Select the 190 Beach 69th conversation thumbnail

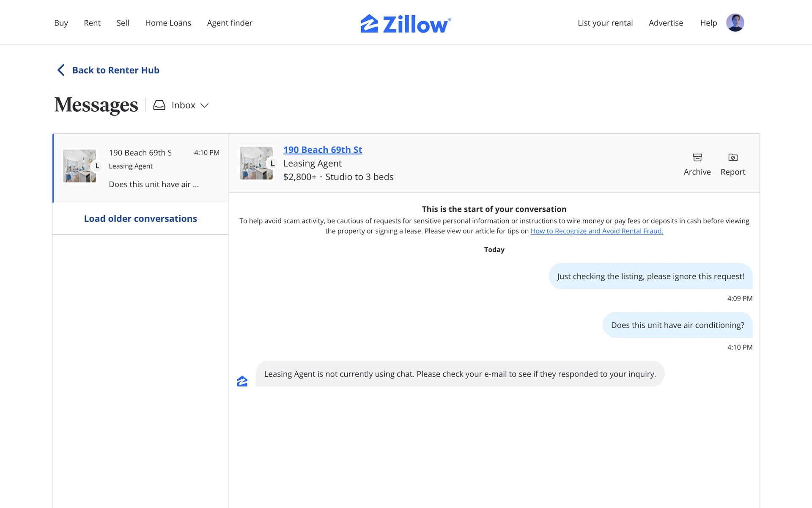point(80,166)
